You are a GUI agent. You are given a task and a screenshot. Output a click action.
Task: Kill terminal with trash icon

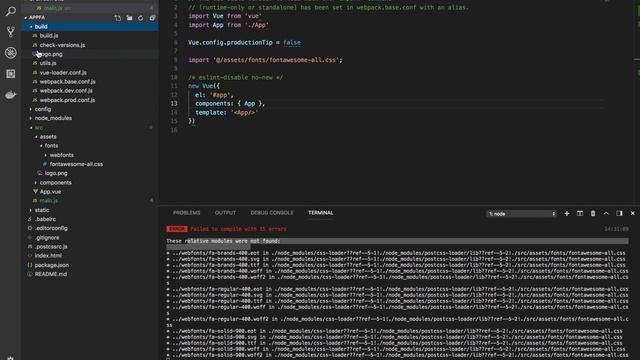(x=593, y=213)
